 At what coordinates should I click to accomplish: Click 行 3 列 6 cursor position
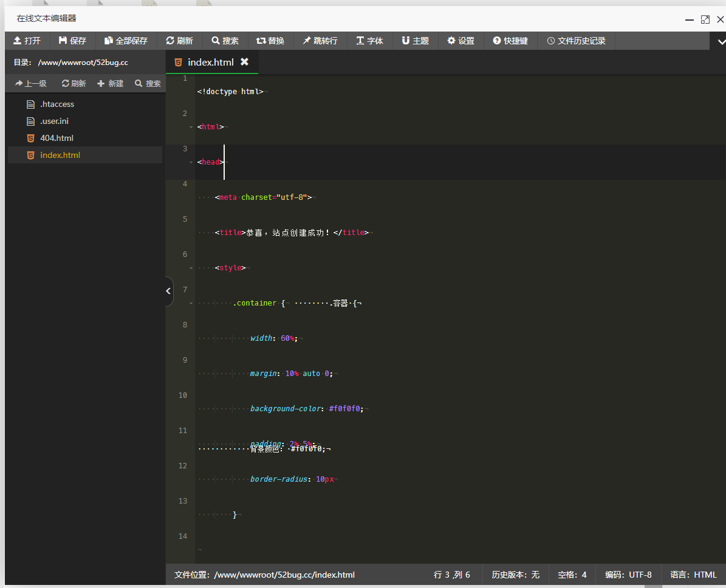point(452,575)
